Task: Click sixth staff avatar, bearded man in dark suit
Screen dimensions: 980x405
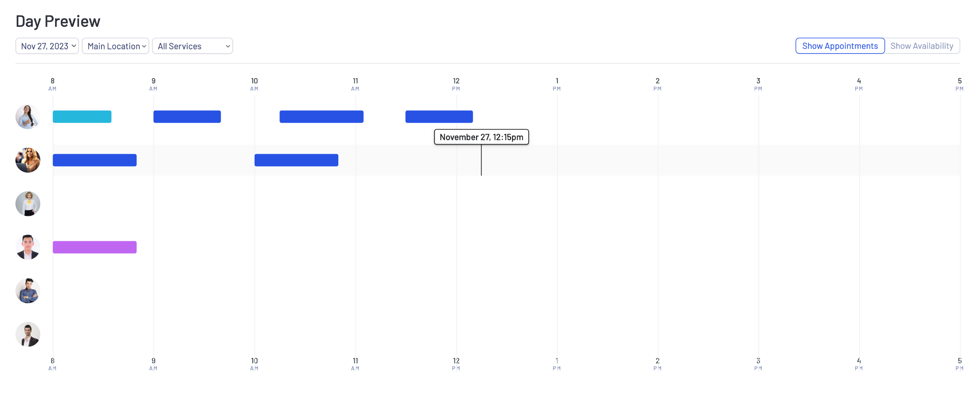Action: coord(28,334)
